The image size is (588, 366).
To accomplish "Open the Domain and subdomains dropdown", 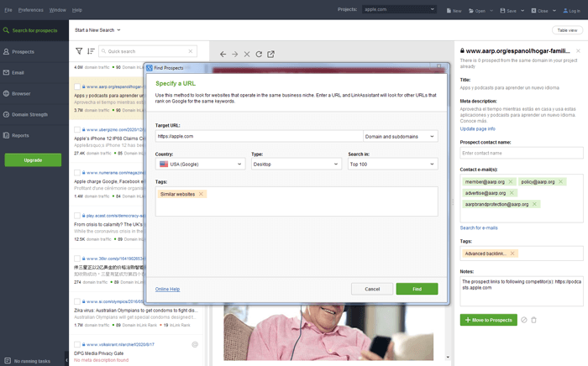I will [400, 136].
